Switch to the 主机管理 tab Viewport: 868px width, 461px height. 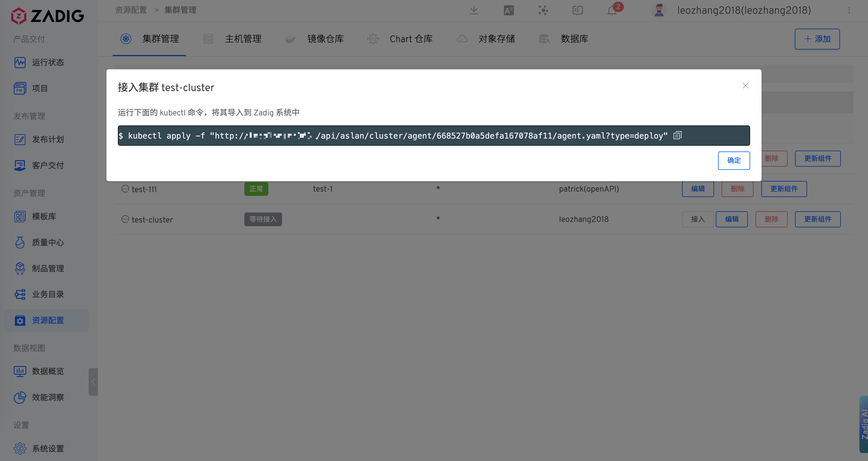[x=232, y=39]
